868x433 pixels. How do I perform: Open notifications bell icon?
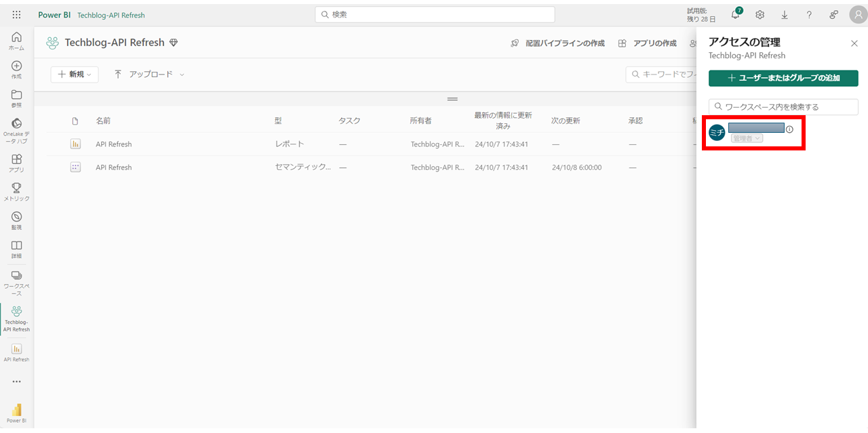(736, 14)
